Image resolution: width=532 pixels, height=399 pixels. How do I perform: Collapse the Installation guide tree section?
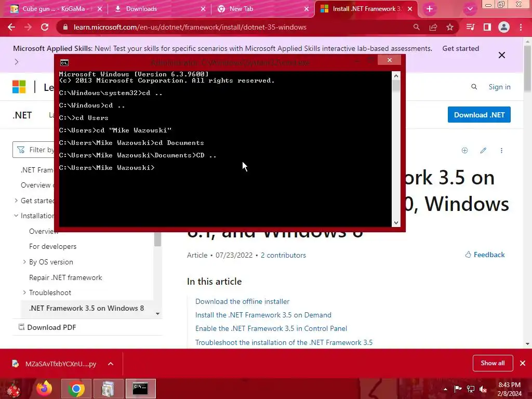point(16,216)
